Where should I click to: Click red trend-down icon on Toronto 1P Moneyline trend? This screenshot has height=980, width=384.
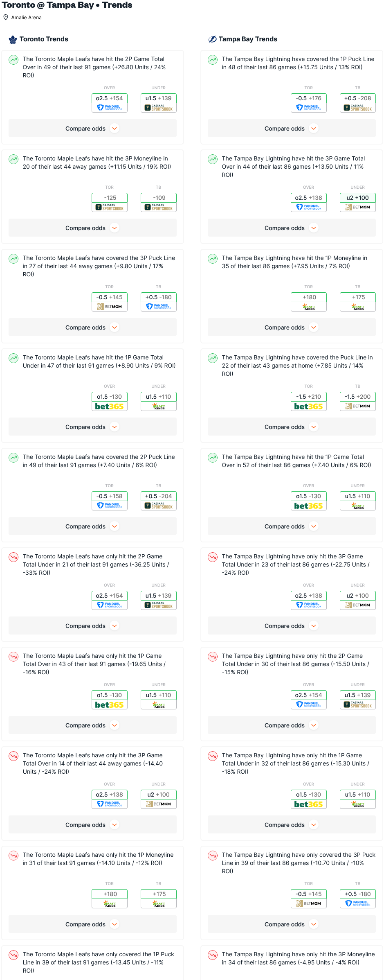[13, 856]
